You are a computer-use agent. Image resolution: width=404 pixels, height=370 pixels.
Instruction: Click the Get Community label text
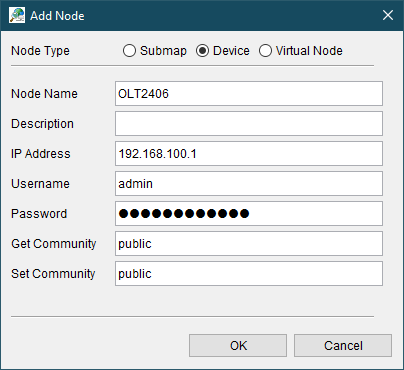(54, 244)
